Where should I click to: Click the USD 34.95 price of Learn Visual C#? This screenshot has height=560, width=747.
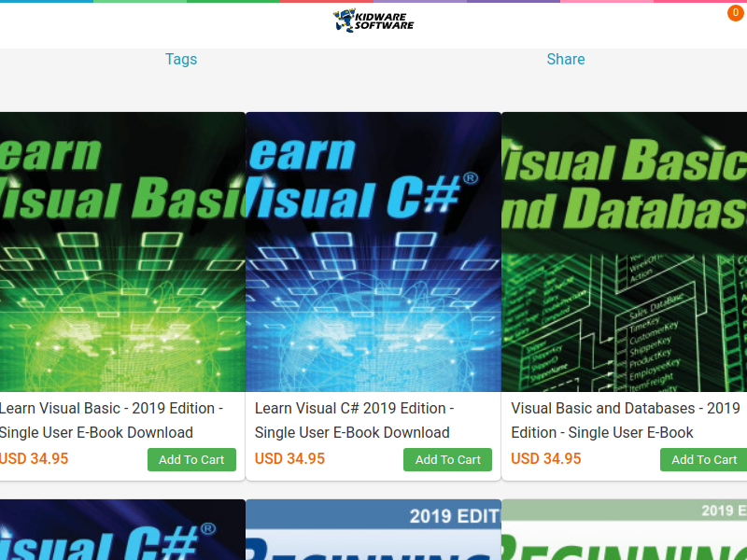point(289,458)
